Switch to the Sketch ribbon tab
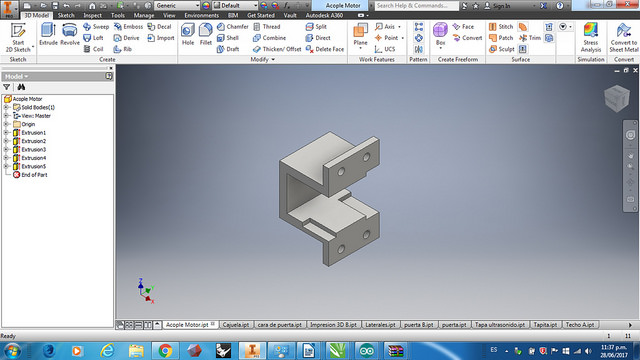The width and height of the screenshot is (640, 360). [x=66, y=16]
